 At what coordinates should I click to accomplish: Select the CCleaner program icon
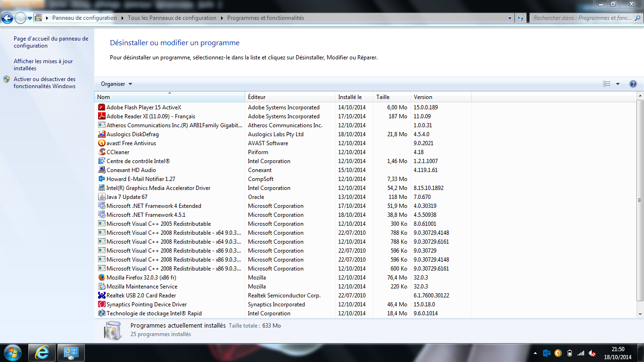(101, 152)
